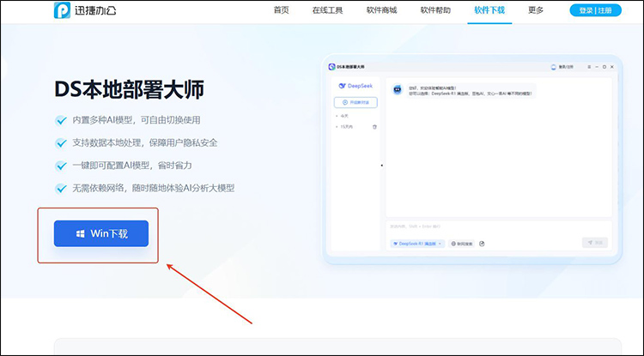Click the message input field in preview
Image resolution: width=644 pixels, height=356 pixels.
coord(499,226)
